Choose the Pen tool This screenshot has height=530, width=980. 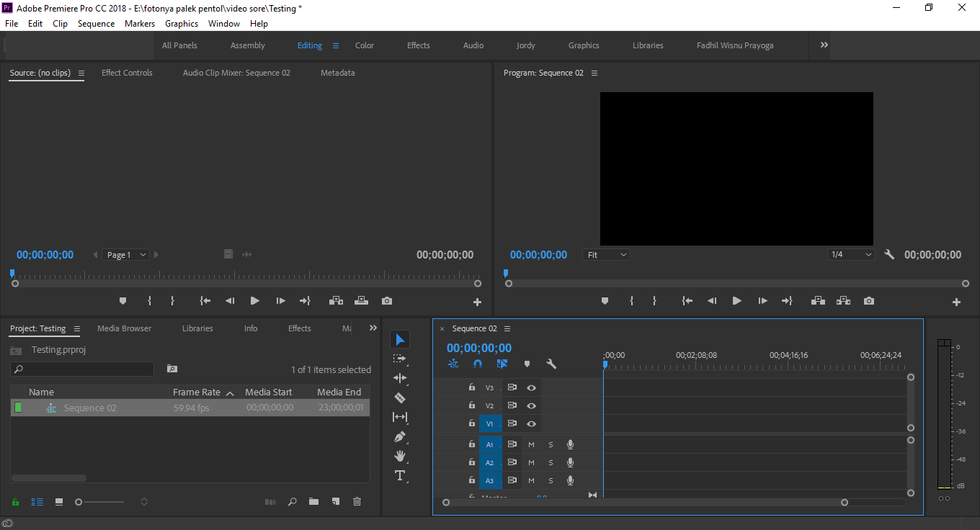400,436
